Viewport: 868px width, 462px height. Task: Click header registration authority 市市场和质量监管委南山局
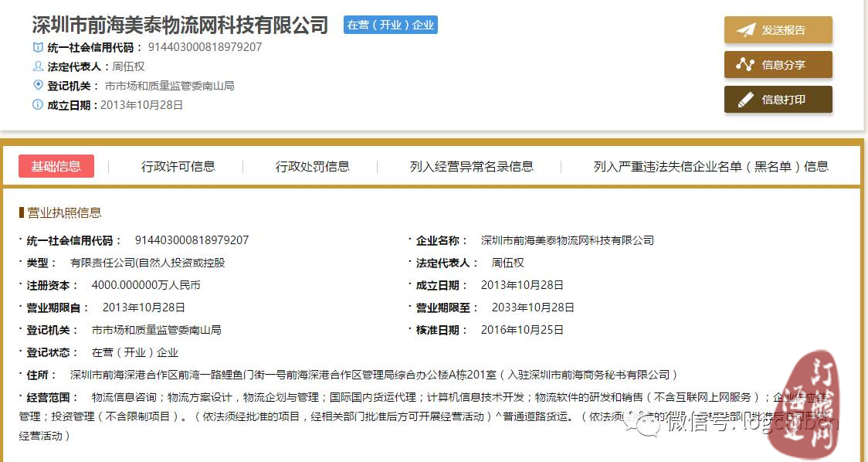[169, 86]
